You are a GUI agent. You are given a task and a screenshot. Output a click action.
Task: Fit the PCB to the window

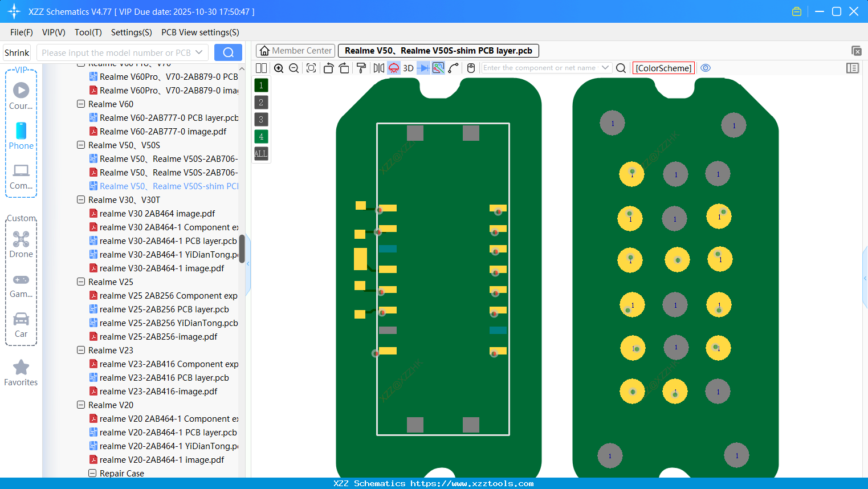point(311,68)
